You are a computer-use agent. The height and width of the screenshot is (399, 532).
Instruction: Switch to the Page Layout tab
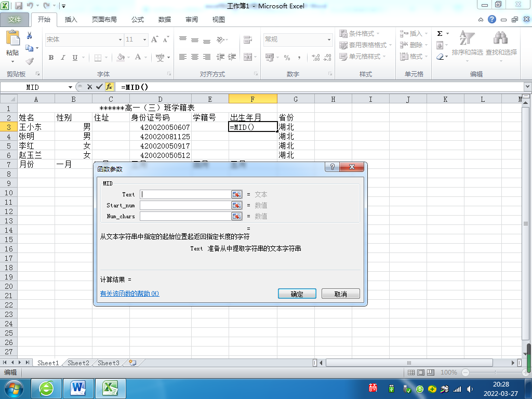pyautogui.click(x=104, y=19)
